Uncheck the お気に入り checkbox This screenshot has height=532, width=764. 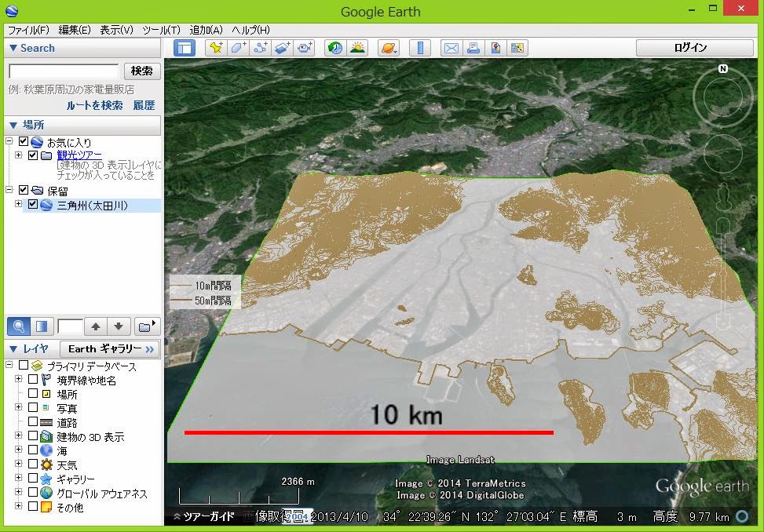click(x=24, y=142)
